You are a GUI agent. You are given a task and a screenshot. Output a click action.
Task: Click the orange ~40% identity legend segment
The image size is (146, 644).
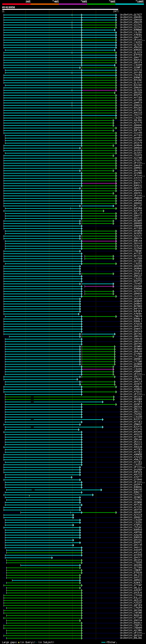(45, 4)
